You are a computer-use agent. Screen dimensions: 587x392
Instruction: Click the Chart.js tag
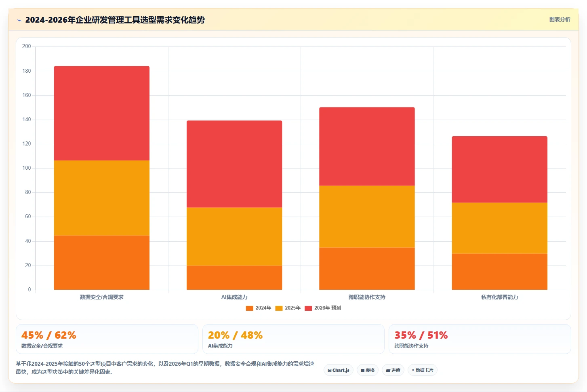tap(339, 370)
